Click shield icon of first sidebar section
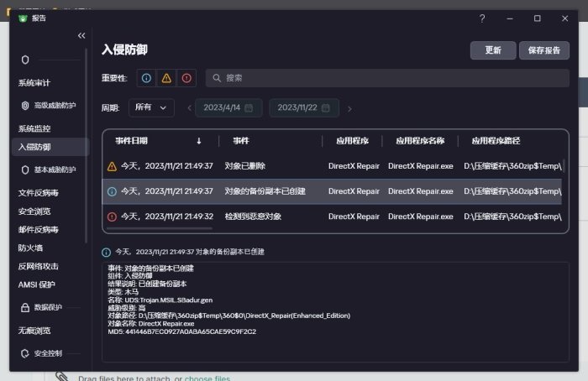This screenshot has height=381, width=588. coord(25,60)
